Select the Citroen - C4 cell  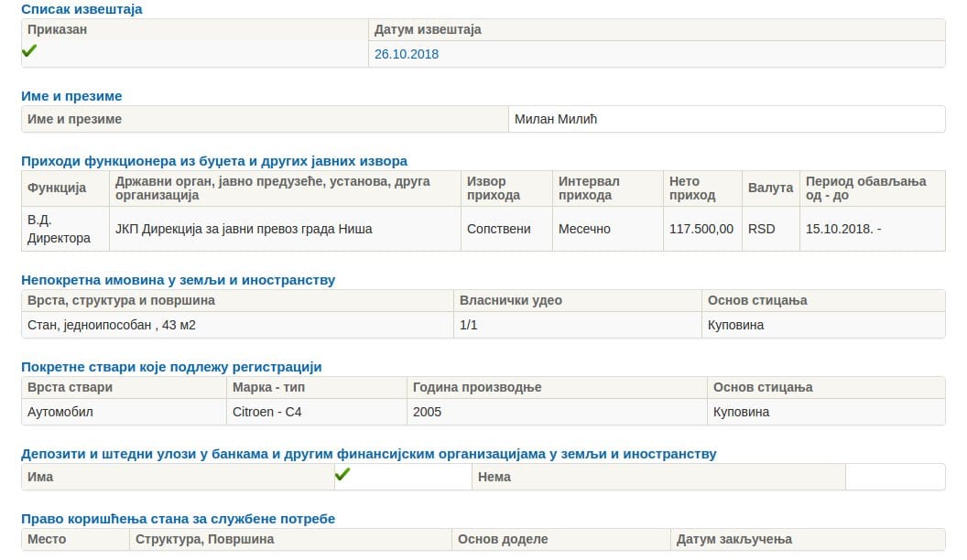click(x=267, y=412)
